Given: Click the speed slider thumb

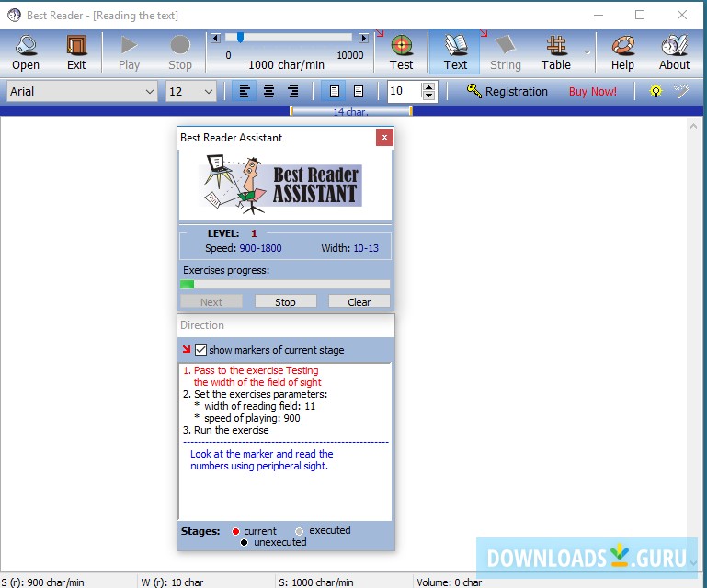Looking at the screenshot, I should (240, 38).
